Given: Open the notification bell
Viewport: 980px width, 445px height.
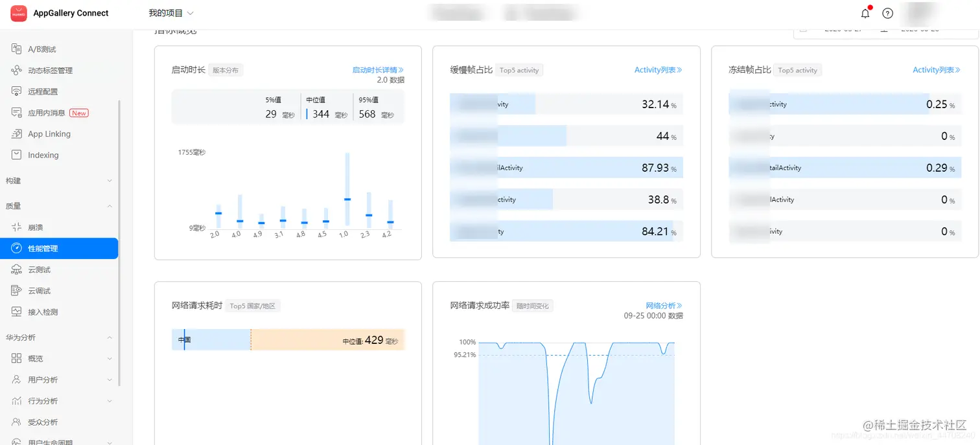Looking at the screenshot, I should click(x=865, y=13).
